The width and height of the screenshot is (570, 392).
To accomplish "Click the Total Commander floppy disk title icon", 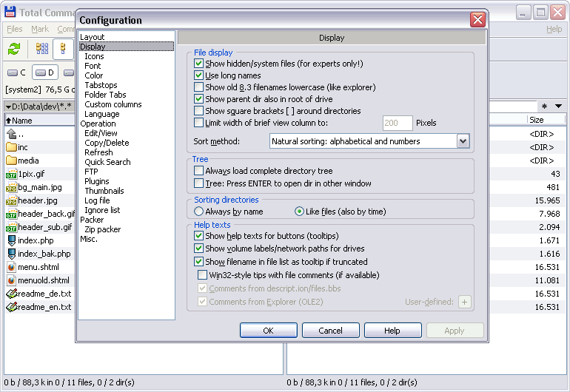I will point(10,12).
